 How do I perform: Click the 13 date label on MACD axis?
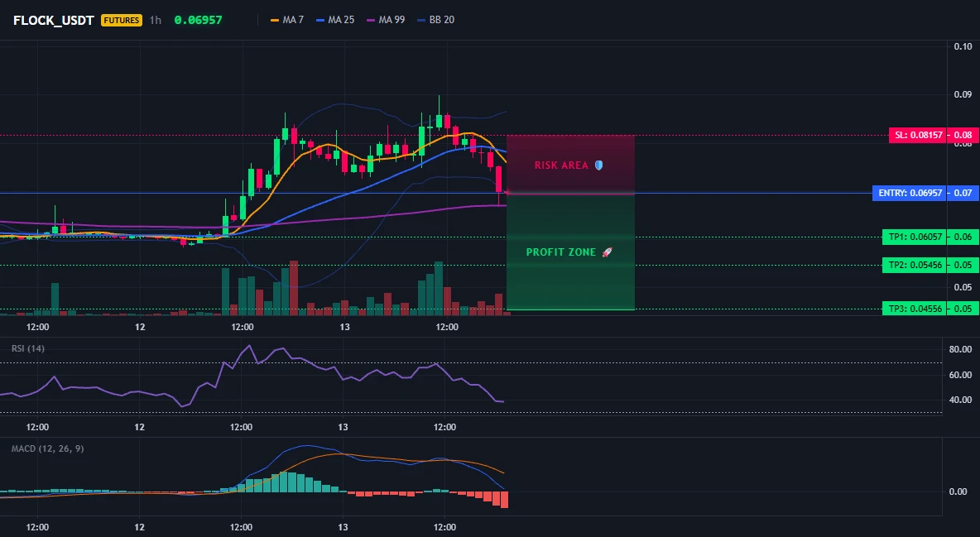pos(343,527)
